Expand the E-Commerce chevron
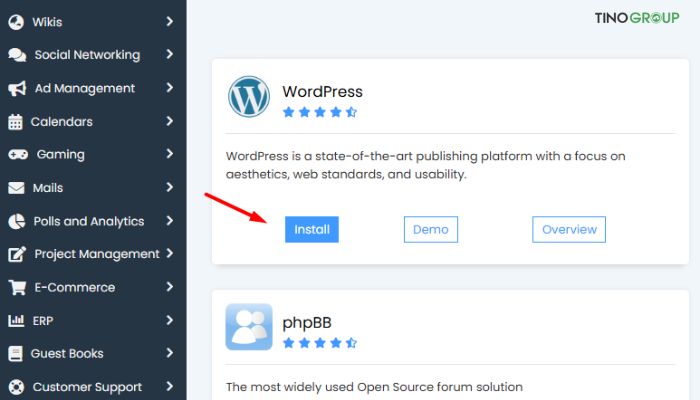The height and width of the screenshot is (400, 700). (x=170, y=287)
